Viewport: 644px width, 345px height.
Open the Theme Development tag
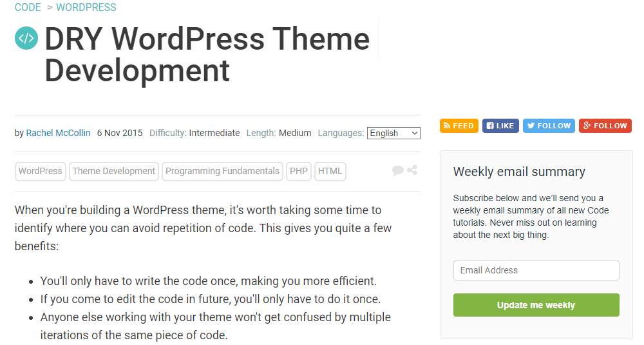[114, 171]
